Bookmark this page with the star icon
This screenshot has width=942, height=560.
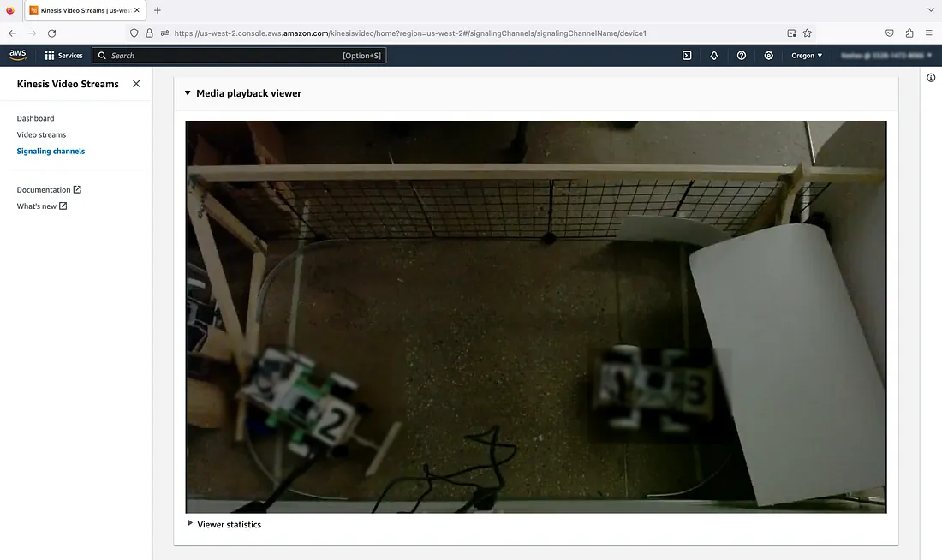point(807,33)
